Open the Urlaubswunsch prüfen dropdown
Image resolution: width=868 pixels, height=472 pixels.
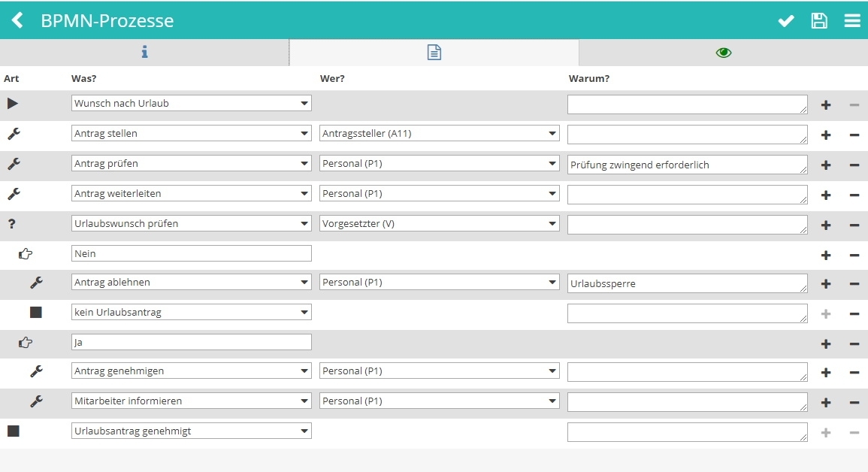(192, 223)
